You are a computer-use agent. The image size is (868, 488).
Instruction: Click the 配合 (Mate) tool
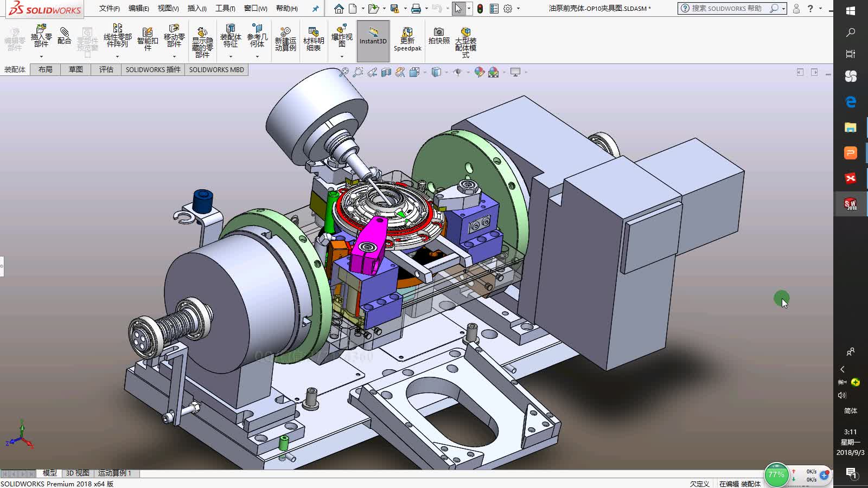click(64, 37)
